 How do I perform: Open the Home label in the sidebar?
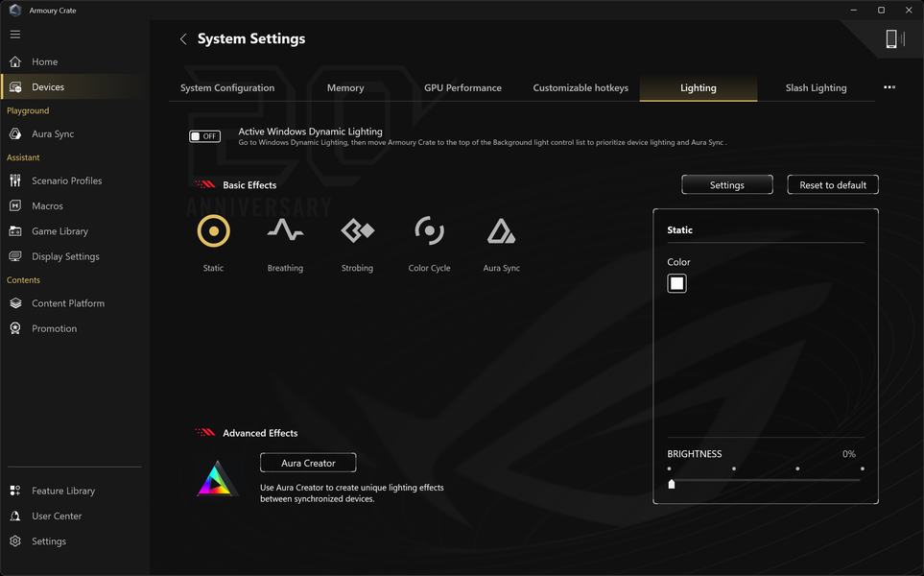(45, 61)
